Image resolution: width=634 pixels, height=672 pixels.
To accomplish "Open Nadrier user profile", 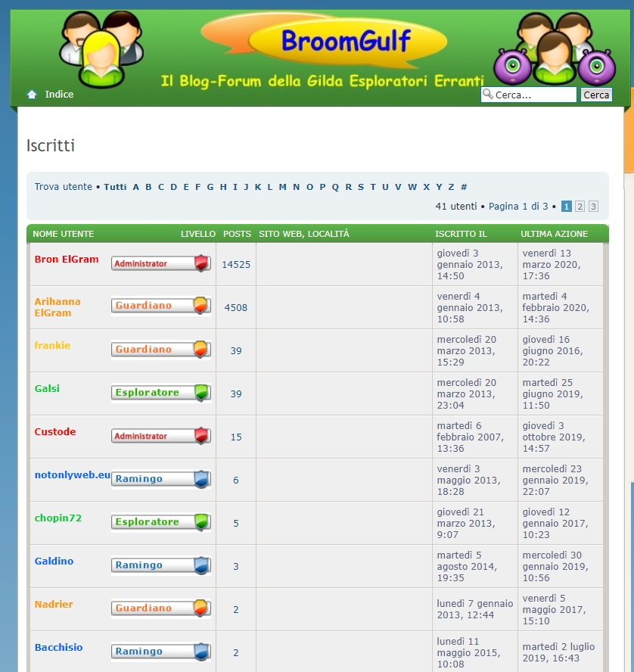I will 54,605.
